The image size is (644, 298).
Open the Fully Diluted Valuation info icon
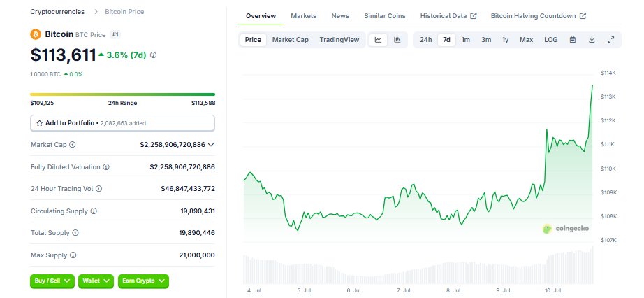coord(106,167)
